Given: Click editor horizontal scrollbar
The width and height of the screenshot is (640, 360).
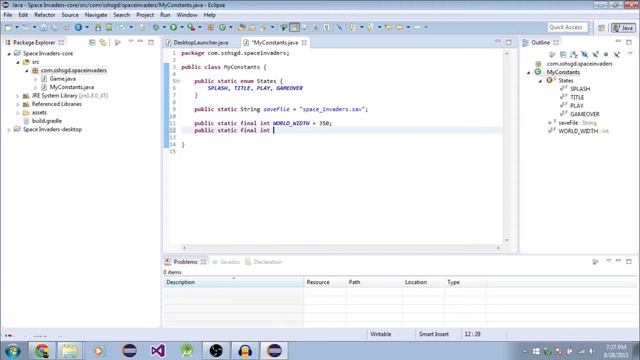Looking at the screenshot, I should pyautogui.click(x=341, y=248).
